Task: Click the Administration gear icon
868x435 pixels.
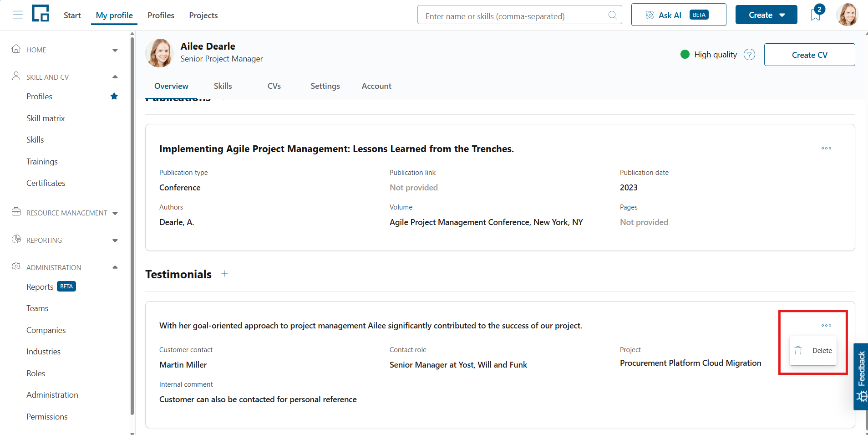Action: pos(16,266)
